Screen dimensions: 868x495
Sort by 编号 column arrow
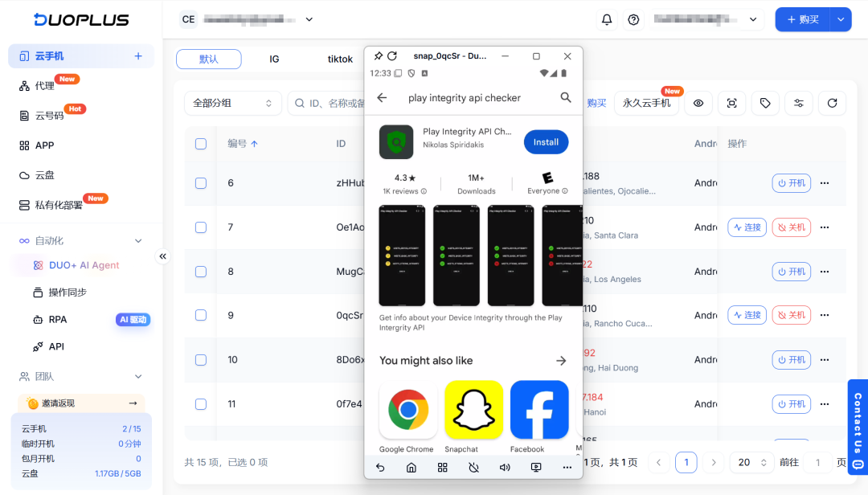[x=254, y=144]
